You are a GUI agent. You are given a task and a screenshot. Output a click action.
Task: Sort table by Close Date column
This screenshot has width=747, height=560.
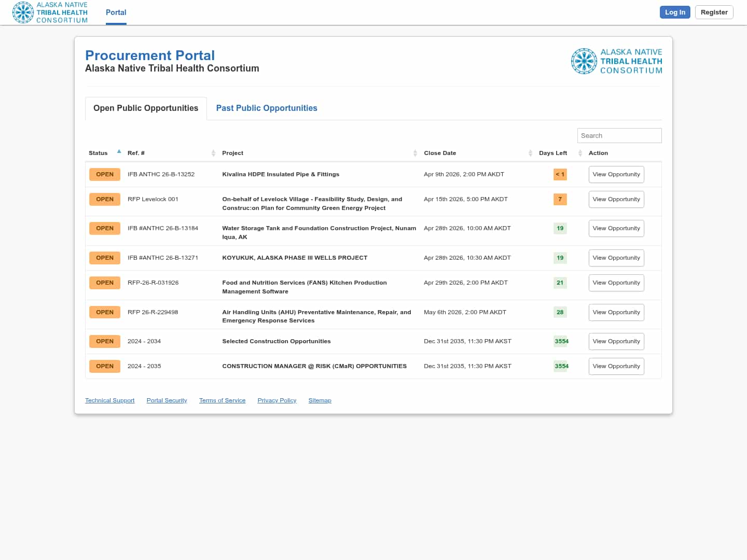pyautogui.click(x=530, y=153)
